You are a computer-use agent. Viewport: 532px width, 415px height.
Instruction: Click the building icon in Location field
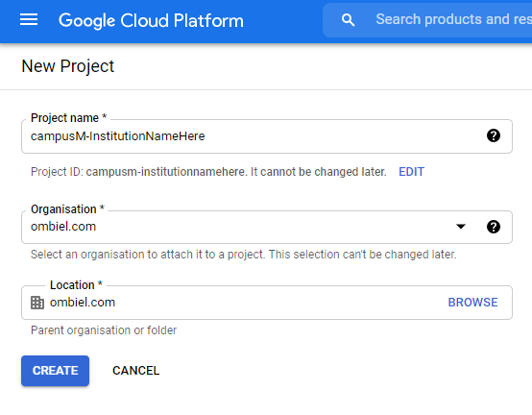(37, 303)
